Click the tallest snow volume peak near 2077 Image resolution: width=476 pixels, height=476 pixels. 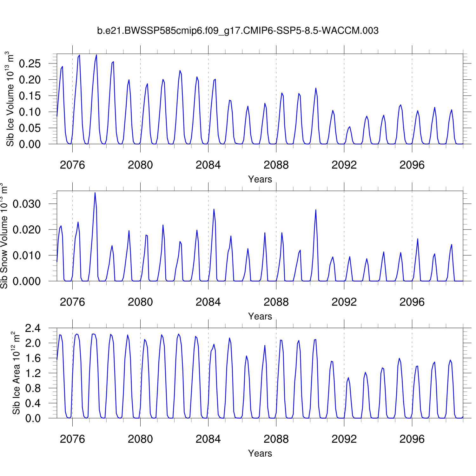(x=95, y=193)
